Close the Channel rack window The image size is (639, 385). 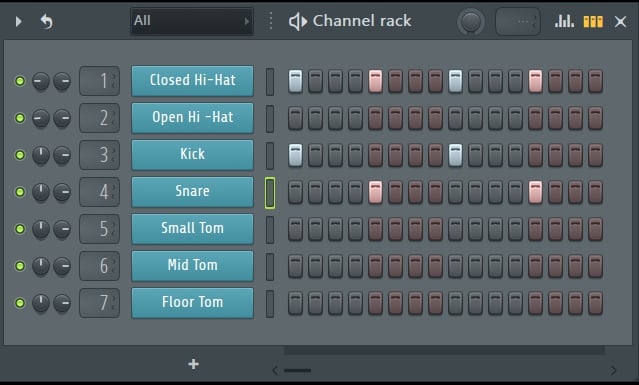(620, 22)
